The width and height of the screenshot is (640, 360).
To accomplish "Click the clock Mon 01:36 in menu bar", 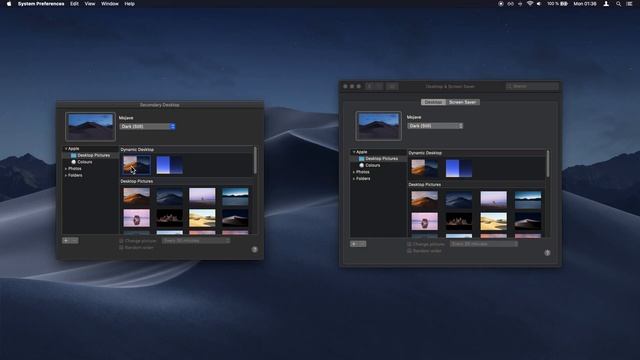I will pyautogui.click(x=584, y=4).
